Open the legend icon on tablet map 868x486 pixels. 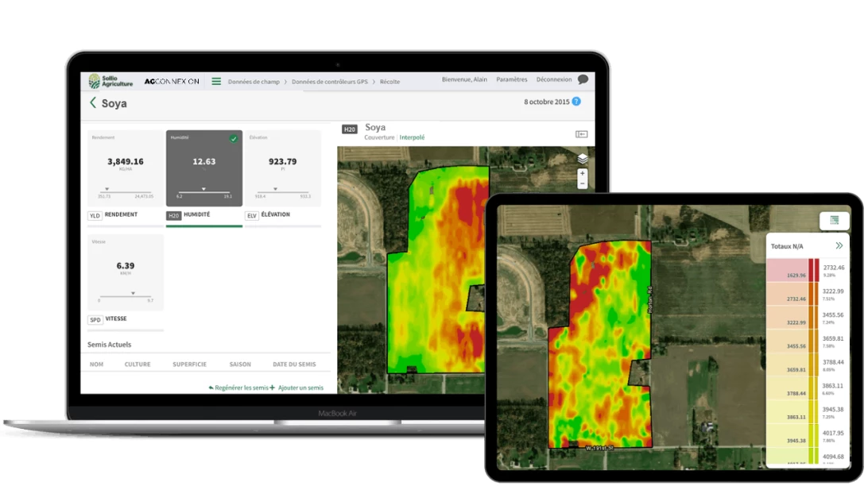point(835,221)
